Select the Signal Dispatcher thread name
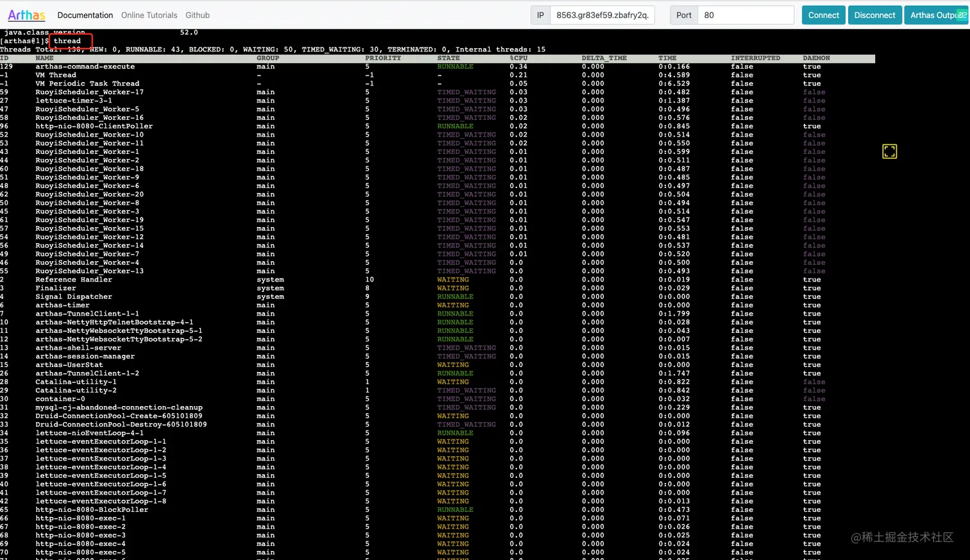The width and height of the screenshot is (970, 560). 74,297
